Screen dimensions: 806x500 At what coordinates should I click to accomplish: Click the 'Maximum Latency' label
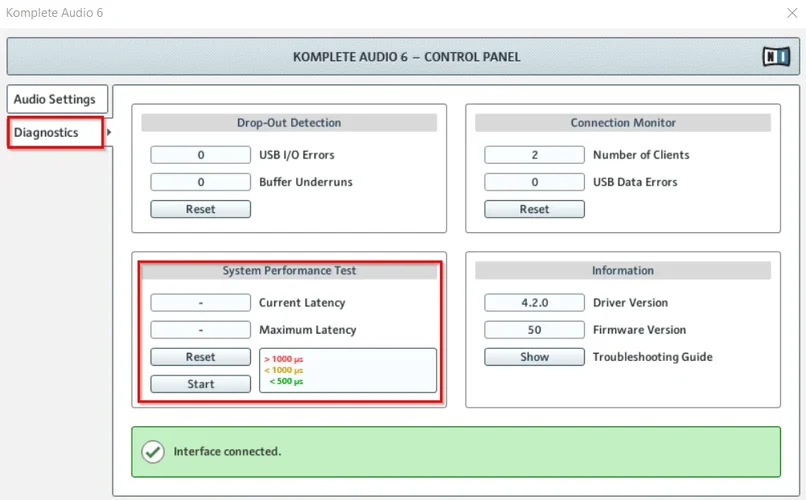pyautogui.click(x=307, y=330)
